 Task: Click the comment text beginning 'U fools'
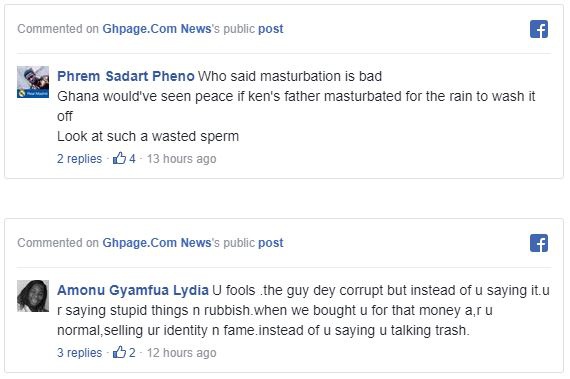(x=303, y=310)
